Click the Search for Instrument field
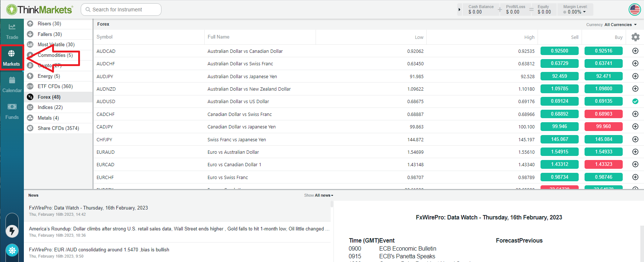Image resolution: width=644 pixels, height=262 pixels. click(121, 10)
